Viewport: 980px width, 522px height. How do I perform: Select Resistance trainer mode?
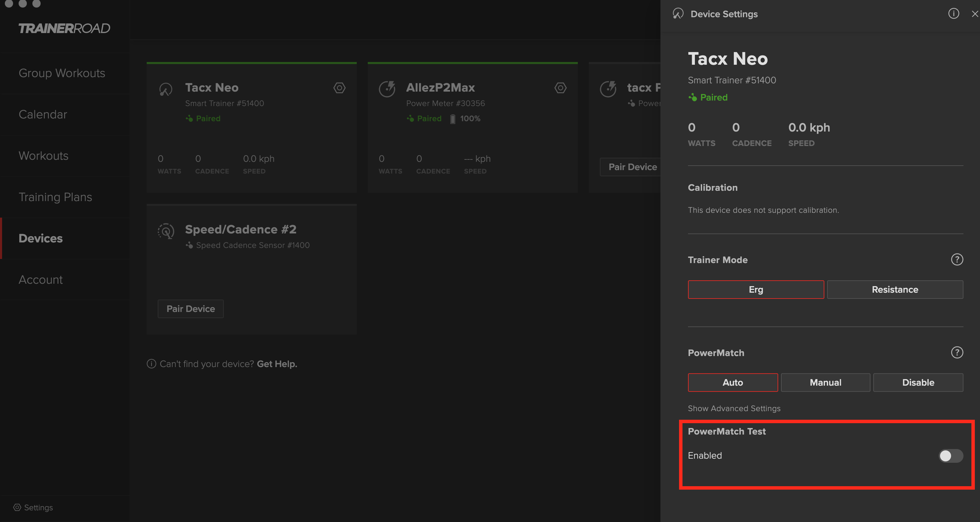[895, 290]
